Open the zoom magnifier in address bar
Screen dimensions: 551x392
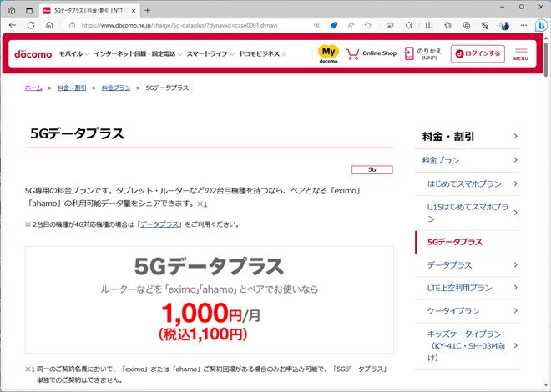317,25
